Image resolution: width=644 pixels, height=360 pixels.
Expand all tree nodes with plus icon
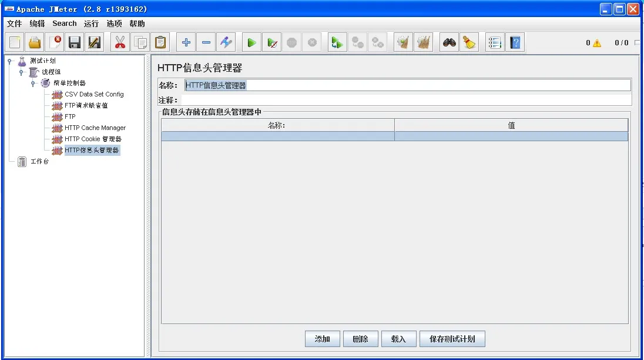pos(186,42)
